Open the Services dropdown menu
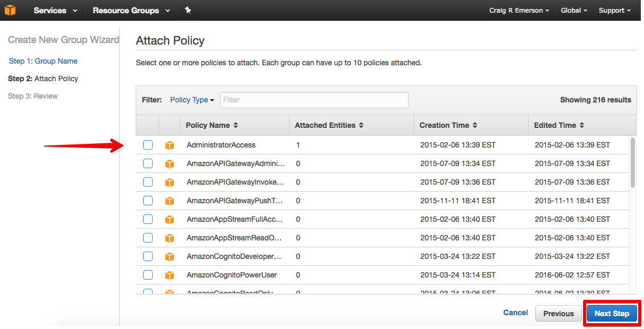 (55, 11)
